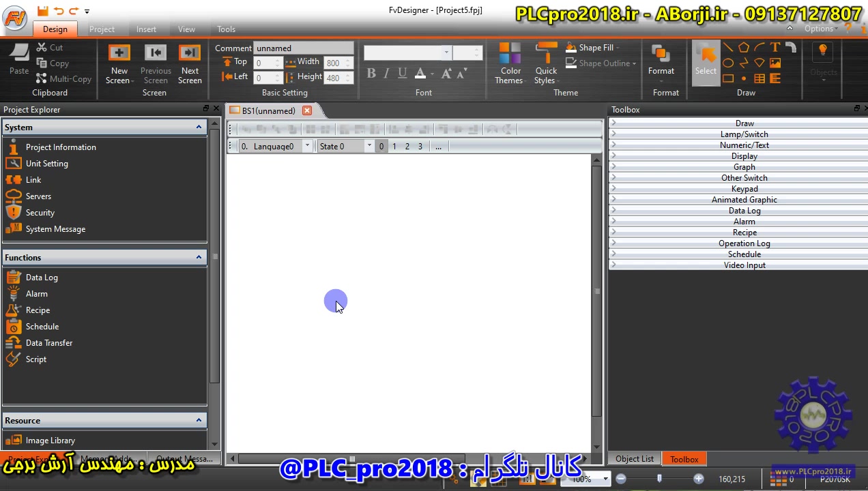The image size is (868, 491).
Task: Pick the Polyline draw tool
Action: point(744,63)
